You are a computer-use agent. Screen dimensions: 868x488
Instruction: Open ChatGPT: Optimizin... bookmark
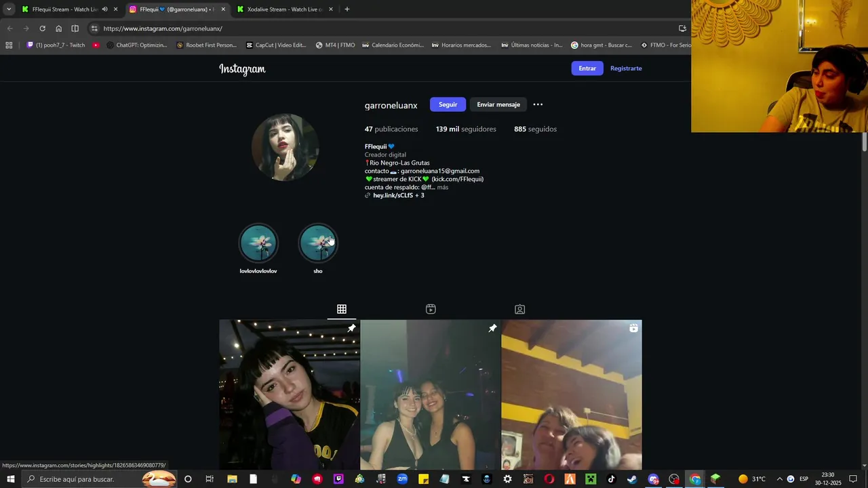[136, 45]
